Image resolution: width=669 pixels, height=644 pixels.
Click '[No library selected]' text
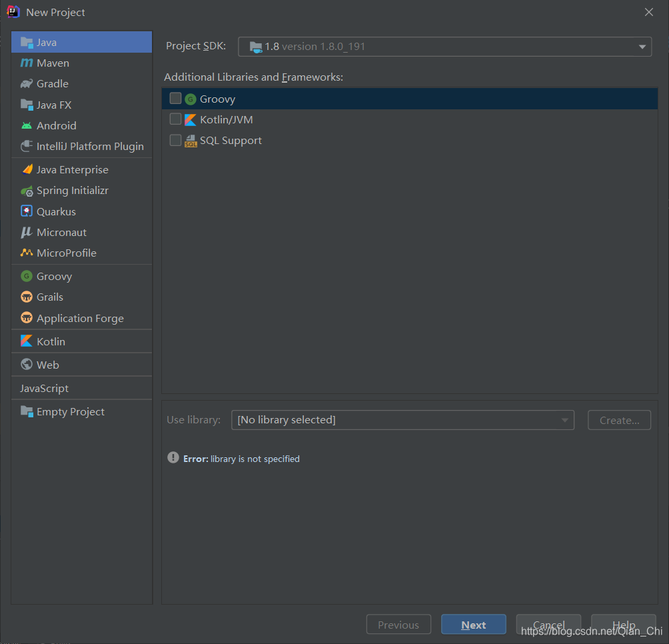coord(287,420)
